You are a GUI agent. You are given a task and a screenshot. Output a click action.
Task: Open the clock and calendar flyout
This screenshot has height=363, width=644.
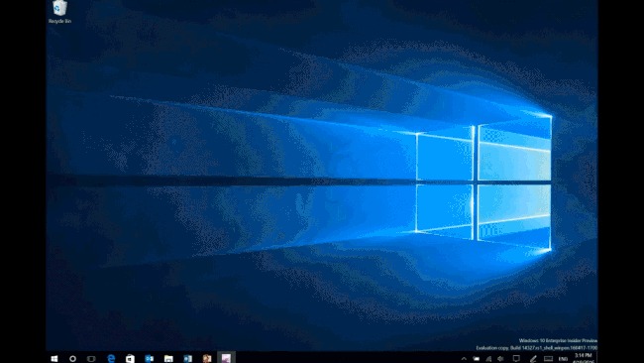click(584, 358)
